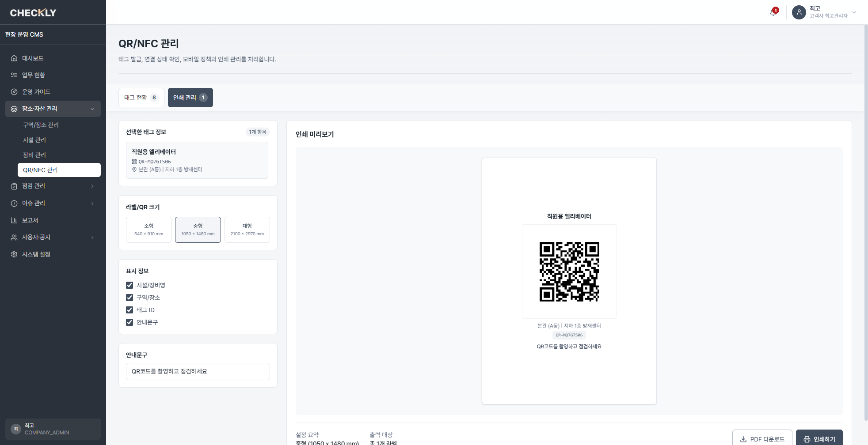Click the CHECKLY logo

(33, 13)
